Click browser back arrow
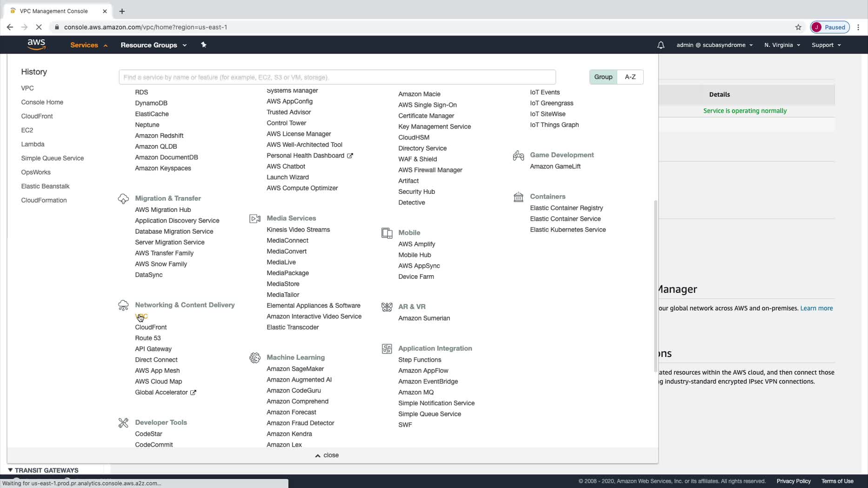Image resolution: width=868 pixels, height=488 pixels. [10, 27]
